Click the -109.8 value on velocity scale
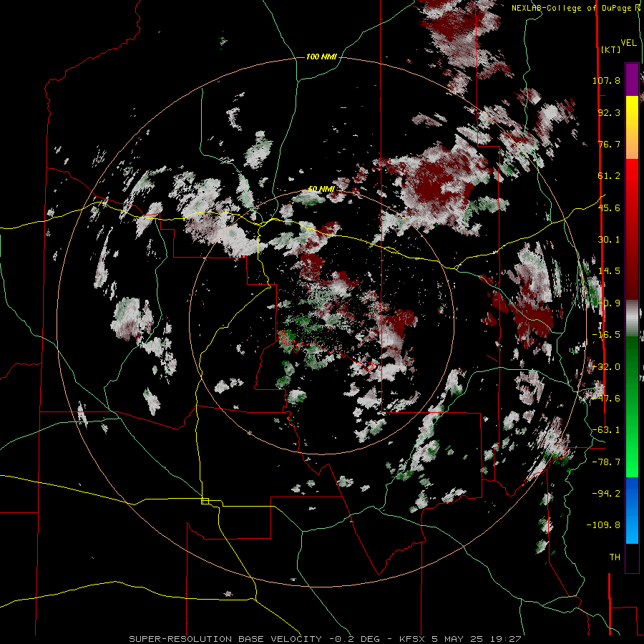The image size is (644, 644). pos(603,525)
